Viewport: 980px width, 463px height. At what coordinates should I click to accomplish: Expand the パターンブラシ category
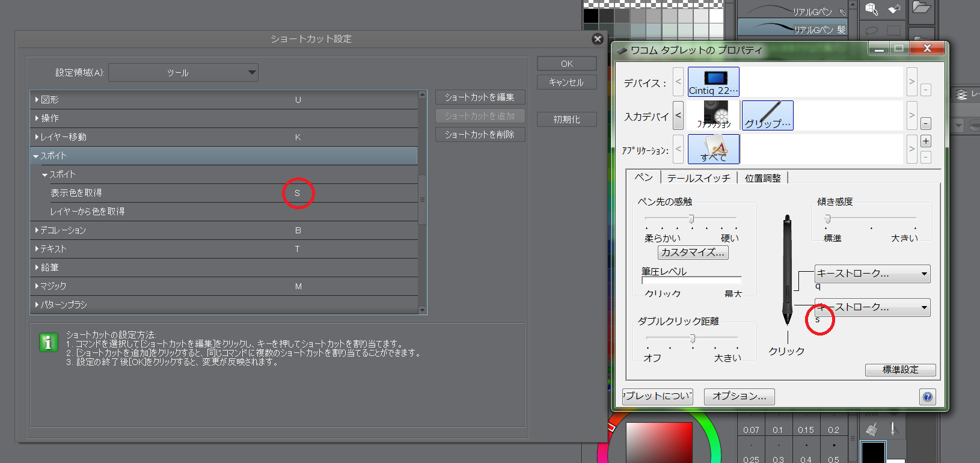(x=37, y=305)
